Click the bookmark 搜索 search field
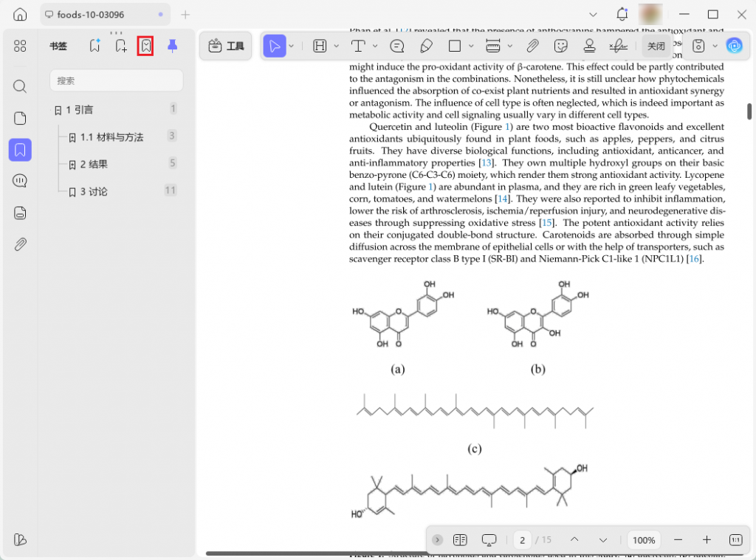 [x=116, y=80]
